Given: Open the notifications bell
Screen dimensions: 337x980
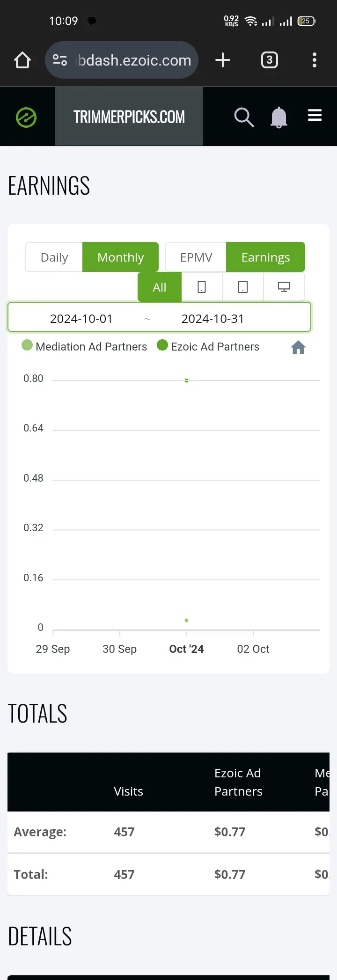Looking at the screenshot, I should pos(279,117).
